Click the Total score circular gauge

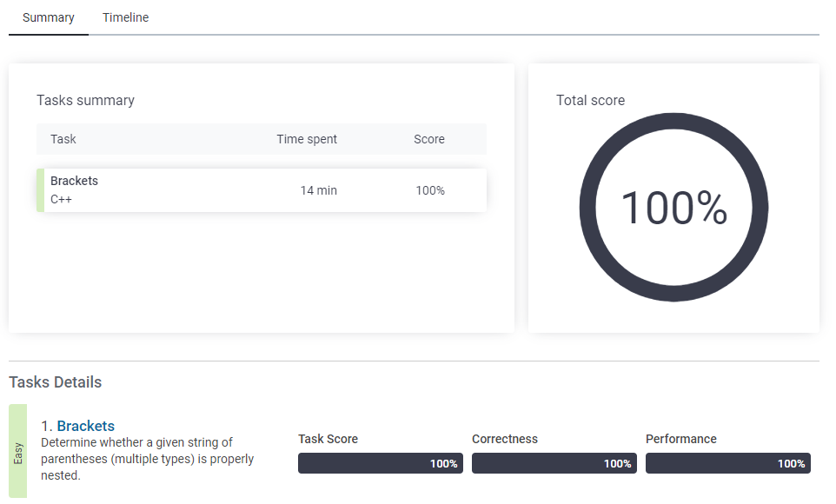(x=673, y=207)
